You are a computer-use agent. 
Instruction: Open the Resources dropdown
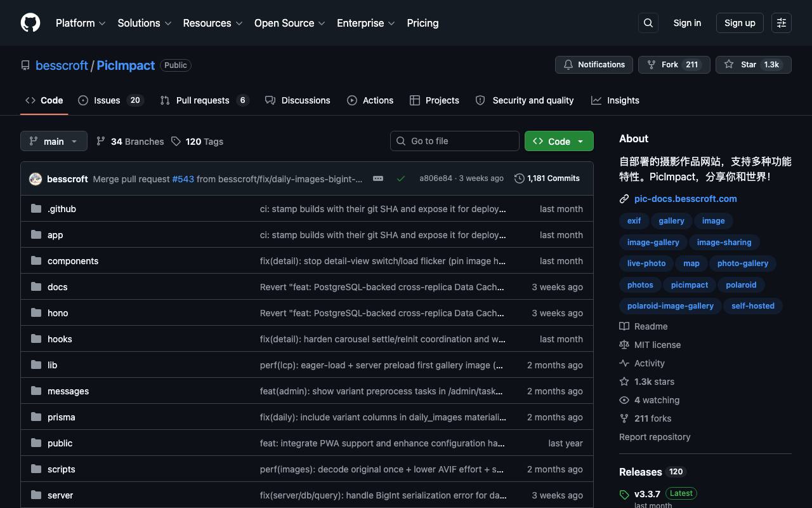coord(213,23)
